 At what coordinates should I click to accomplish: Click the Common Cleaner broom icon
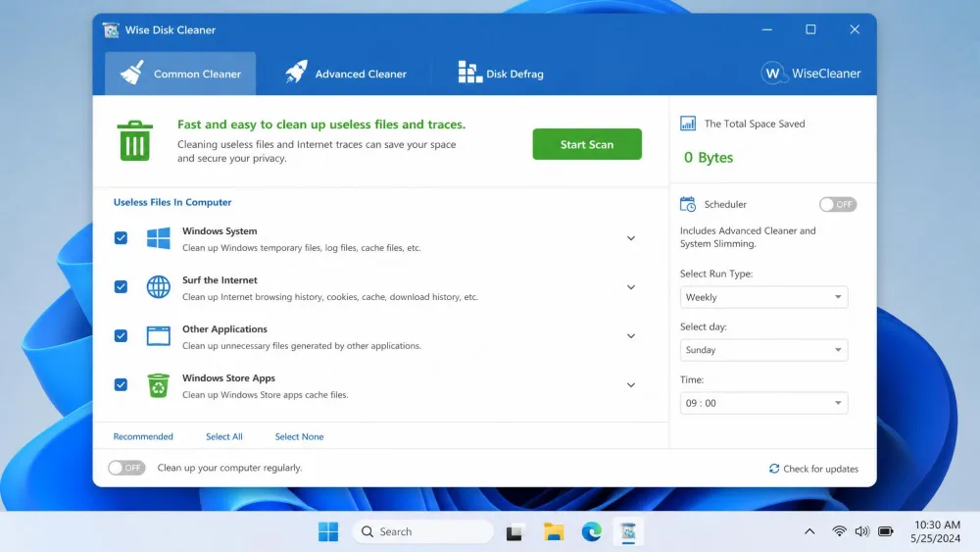click(x=132, y=74)
